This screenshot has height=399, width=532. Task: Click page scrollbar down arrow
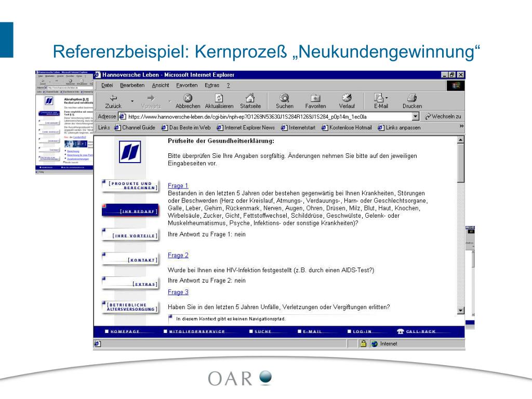point(460,310)
